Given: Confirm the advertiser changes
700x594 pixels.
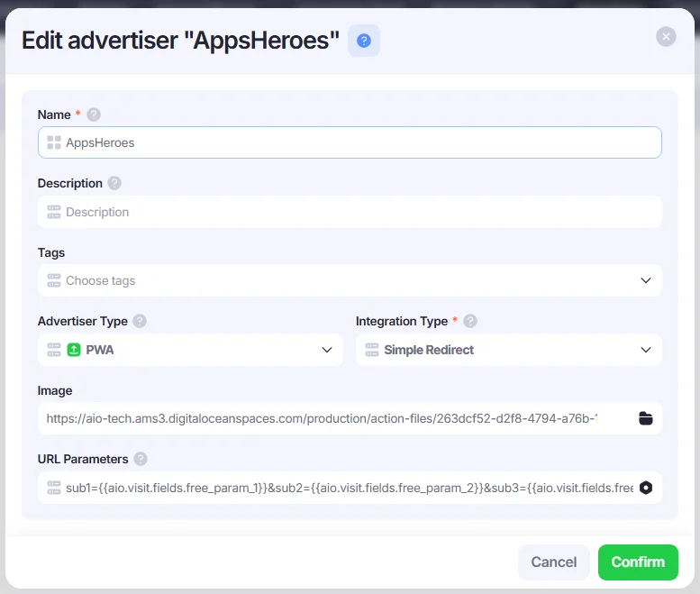Looking at the screenshot, I should pyautogui.click(x=638, y=562).
